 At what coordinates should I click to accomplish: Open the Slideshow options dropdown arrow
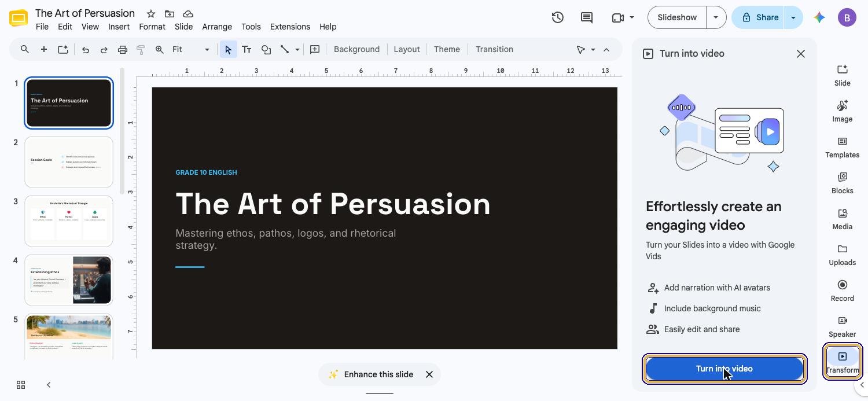(716, 17)
